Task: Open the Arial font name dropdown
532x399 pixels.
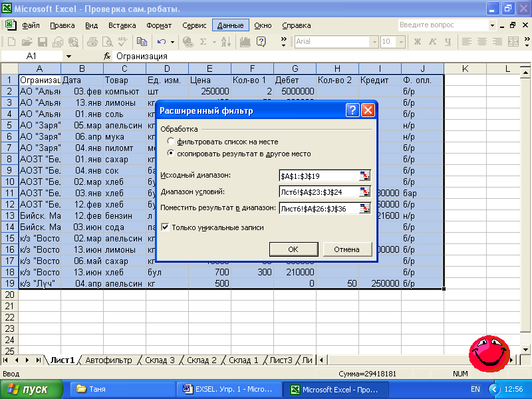Action: click(x=374, y=42)
